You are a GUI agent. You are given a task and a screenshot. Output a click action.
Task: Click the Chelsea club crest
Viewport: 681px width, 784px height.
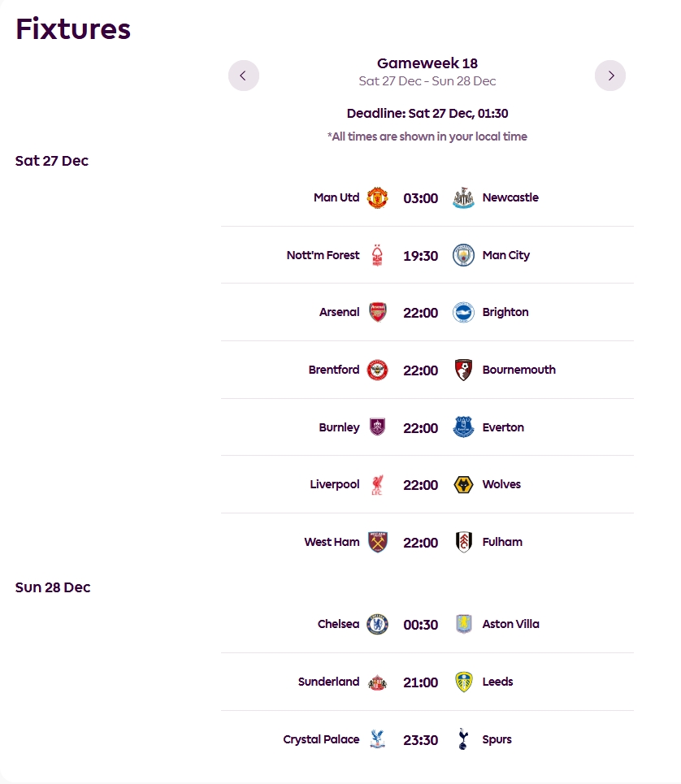378,624
